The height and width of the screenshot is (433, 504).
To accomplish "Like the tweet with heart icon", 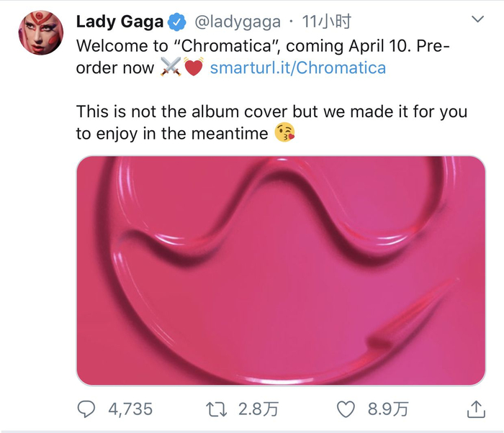I will click(x=346, y=409).
